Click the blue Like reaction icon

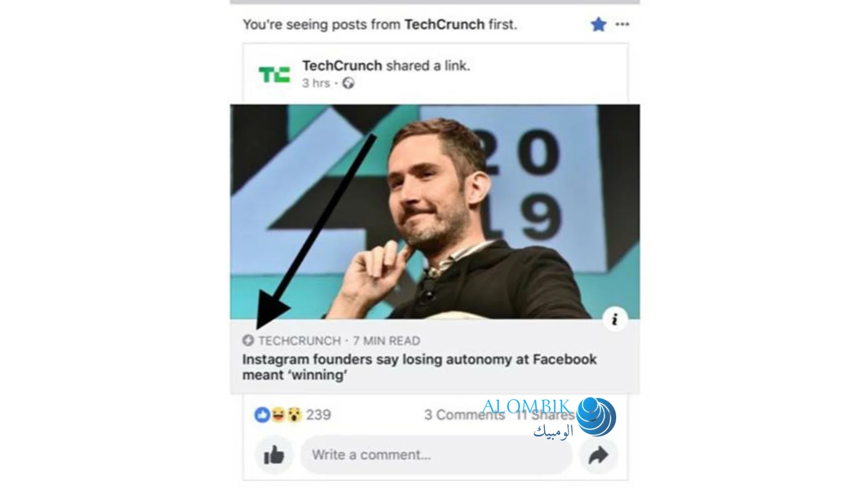(262, 414)
